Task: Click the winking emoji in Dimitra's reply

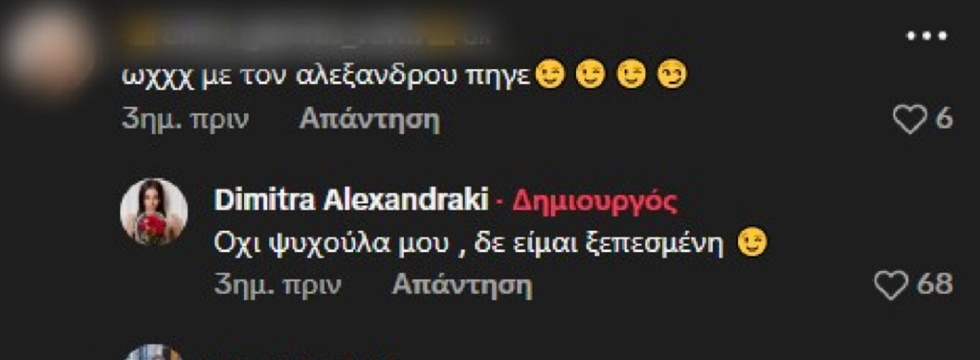Action: (x=752, y=244)
